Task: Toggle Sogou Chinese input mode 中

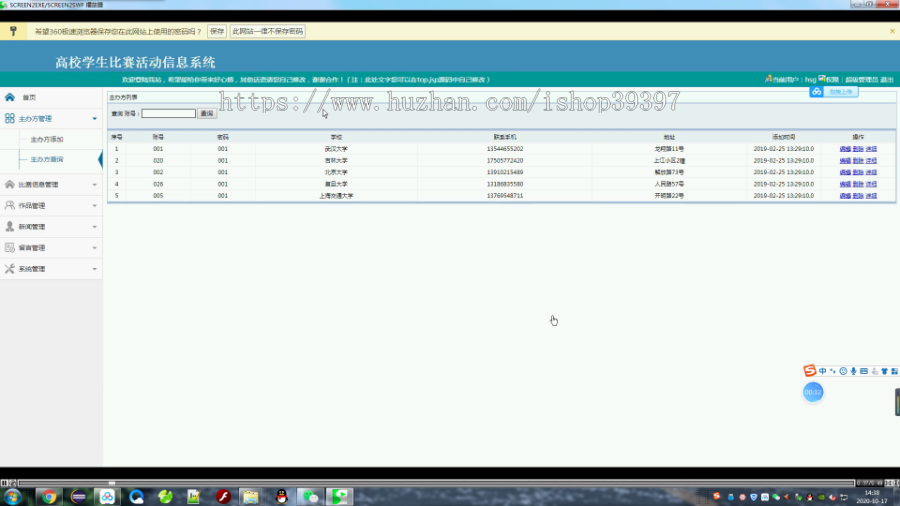Action: (x=823, y=371)
